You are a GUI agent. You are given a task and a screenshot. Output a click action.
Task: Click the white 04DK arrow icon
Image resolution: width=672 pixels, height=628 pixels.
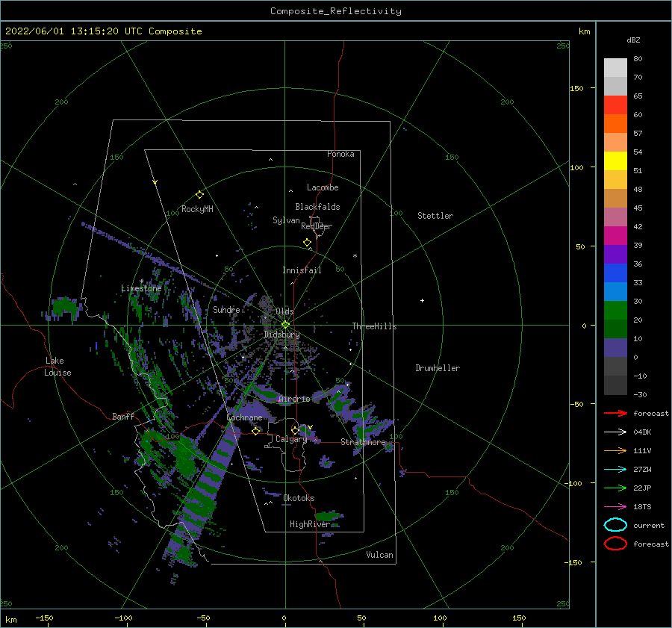615,432
